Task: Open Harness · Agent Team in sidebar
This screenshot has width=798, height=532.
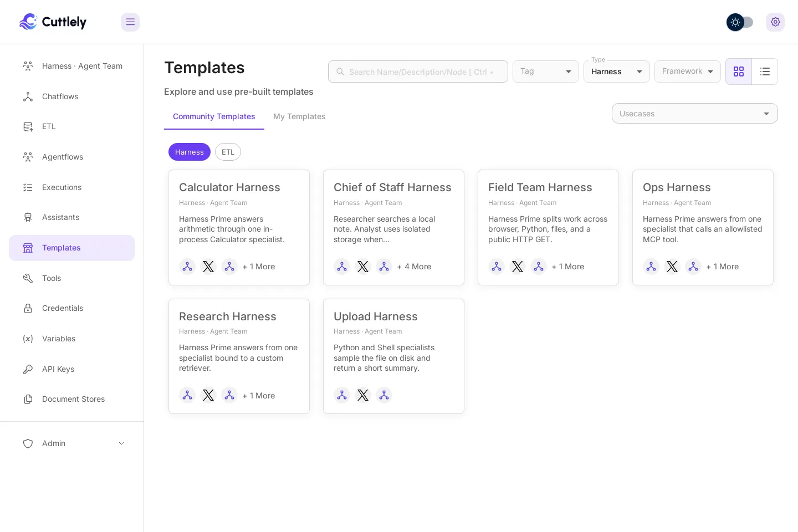Action: click(71, 66)
